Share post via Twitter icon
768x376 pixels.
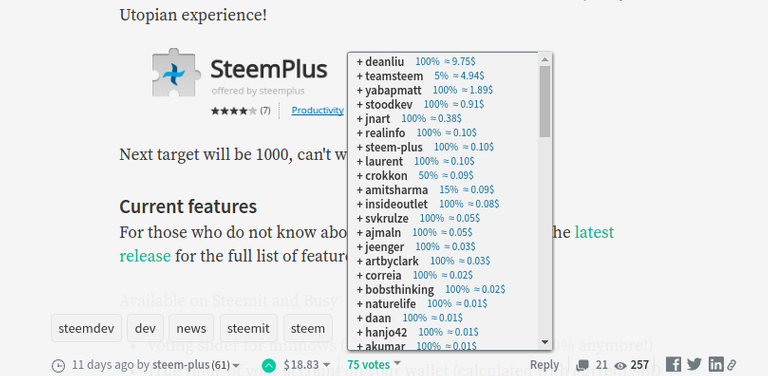pos(694,365)
